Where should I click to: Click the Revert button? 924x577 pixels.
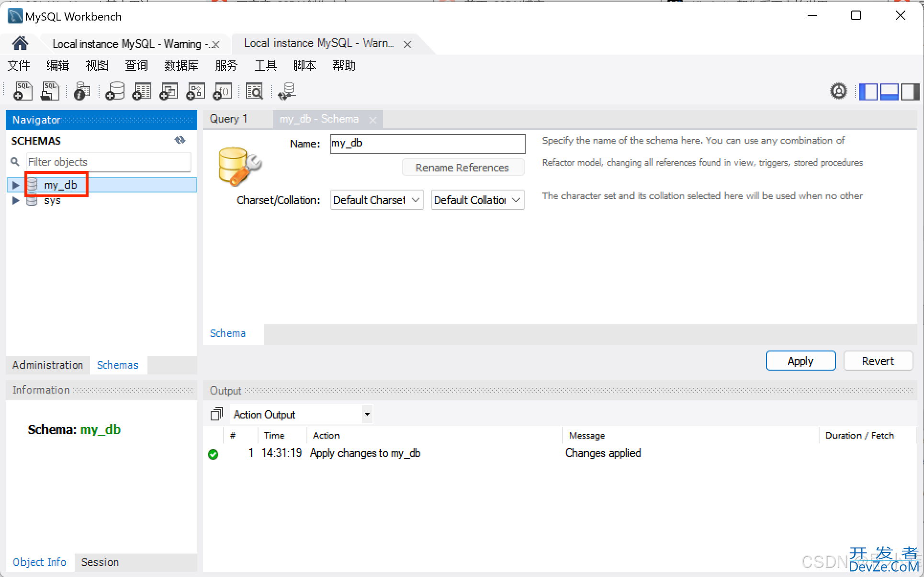pyautogui.click(x=878, y=361)
